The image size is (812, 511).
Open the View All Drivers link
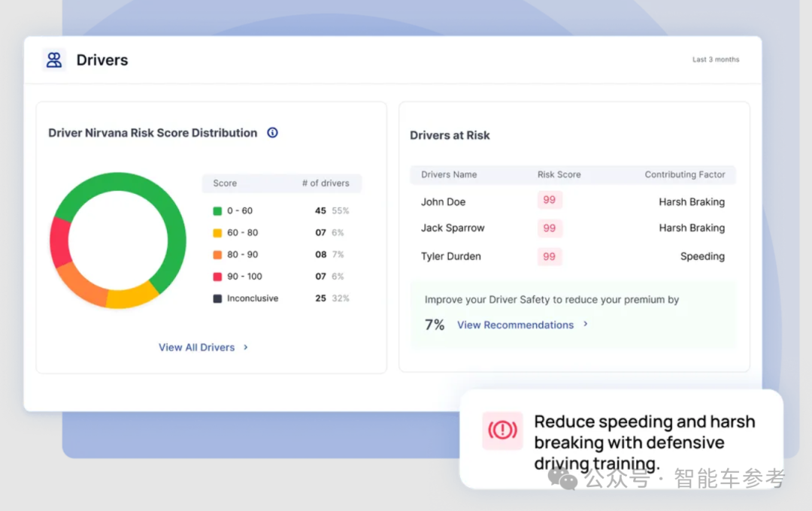click(x=197, y=347)
